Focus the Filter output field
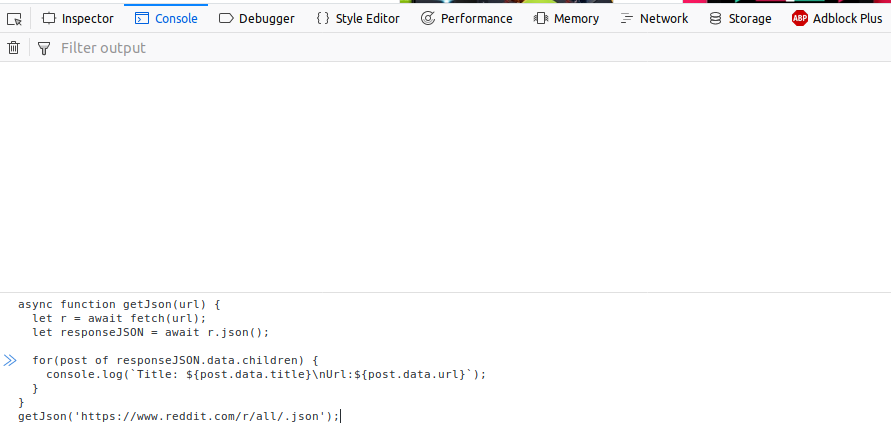 pos(472,48)
